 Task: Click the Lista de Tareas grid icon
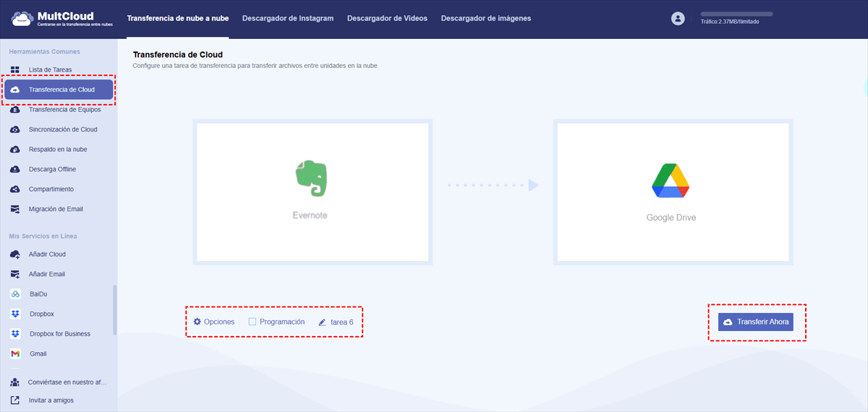click(14, 70)
